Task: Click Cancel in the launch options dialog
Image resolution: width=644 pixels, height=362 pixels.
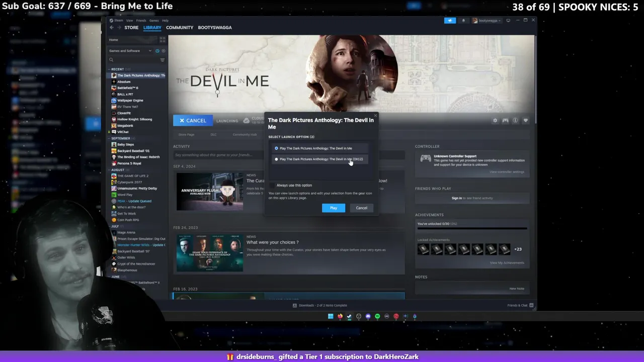Action: coord(361,208)
